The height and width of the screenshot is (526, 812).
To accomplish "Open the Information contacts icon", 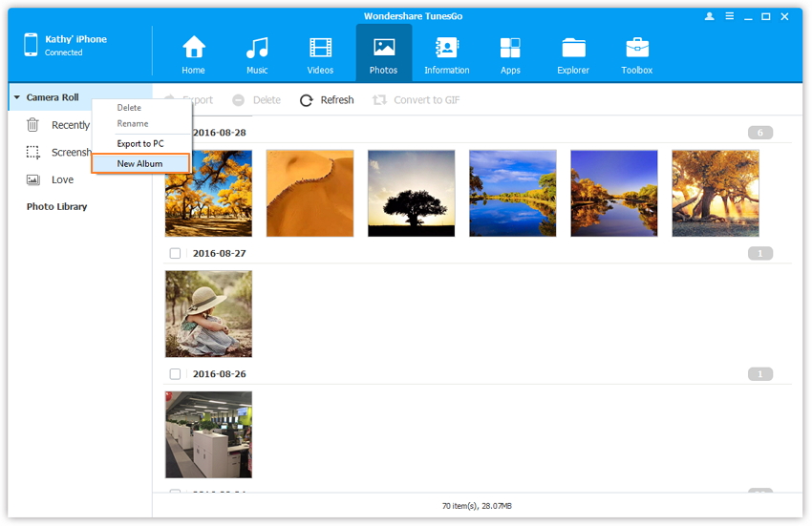I will [x=446, y=48].
